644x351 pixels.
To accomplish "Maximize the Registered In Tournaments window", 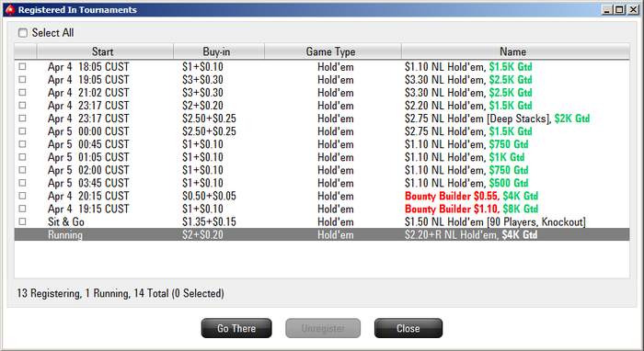I will [620, 10].
